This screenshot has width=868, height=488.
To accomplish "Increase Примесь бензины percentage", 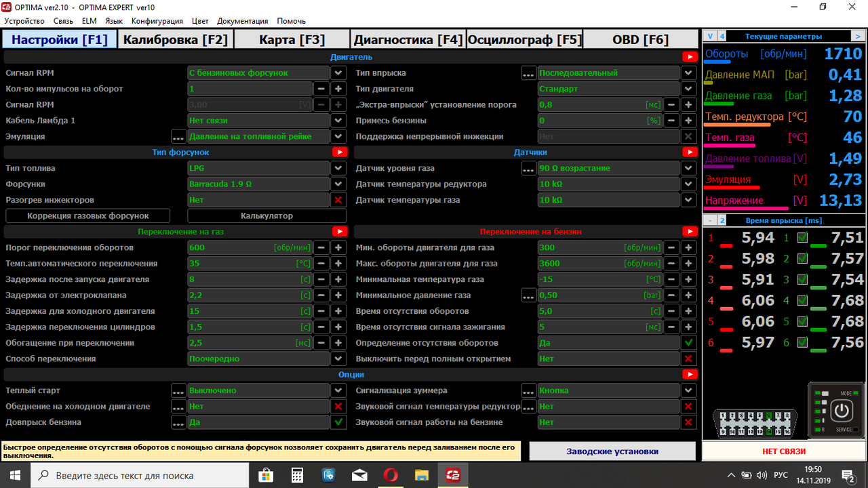I will click(x=688, y=121).
